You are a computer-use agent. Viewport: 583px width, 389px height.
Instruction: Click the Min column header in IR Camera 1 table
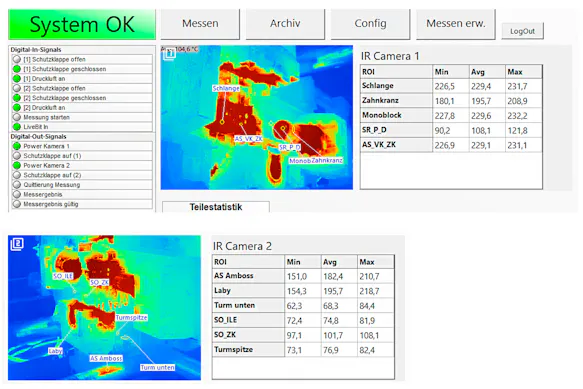point(451,72)
